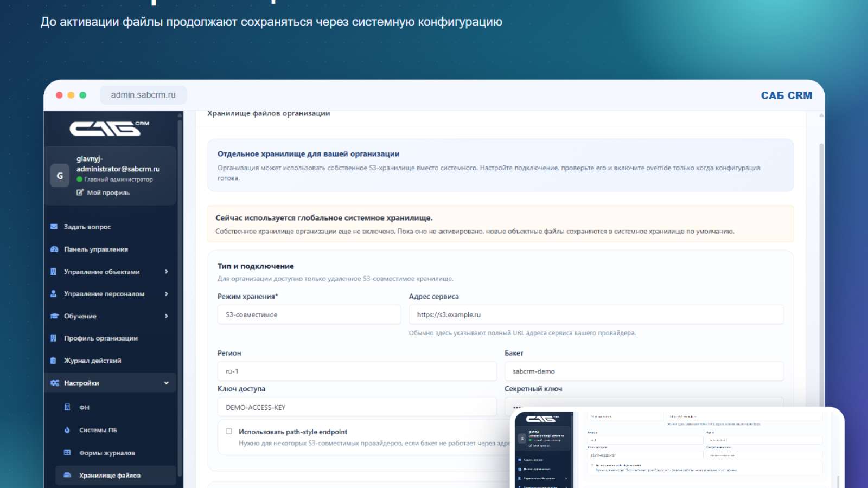Open the Режим хранения dropdown
Image resolution: width=868 pixels, height=488 pixels.
click(x=309, y=314)
